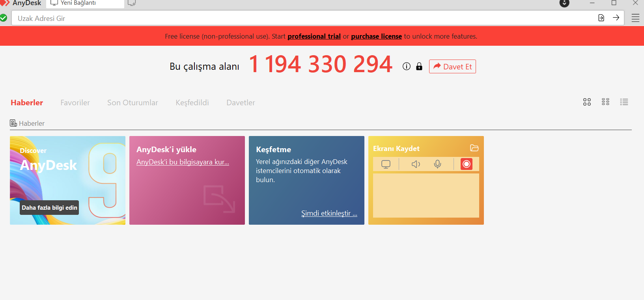Image resolution: width=644 pixels, height=300 pixels.
Task: Open the recordings folder icon
Action: click(474, 148)
